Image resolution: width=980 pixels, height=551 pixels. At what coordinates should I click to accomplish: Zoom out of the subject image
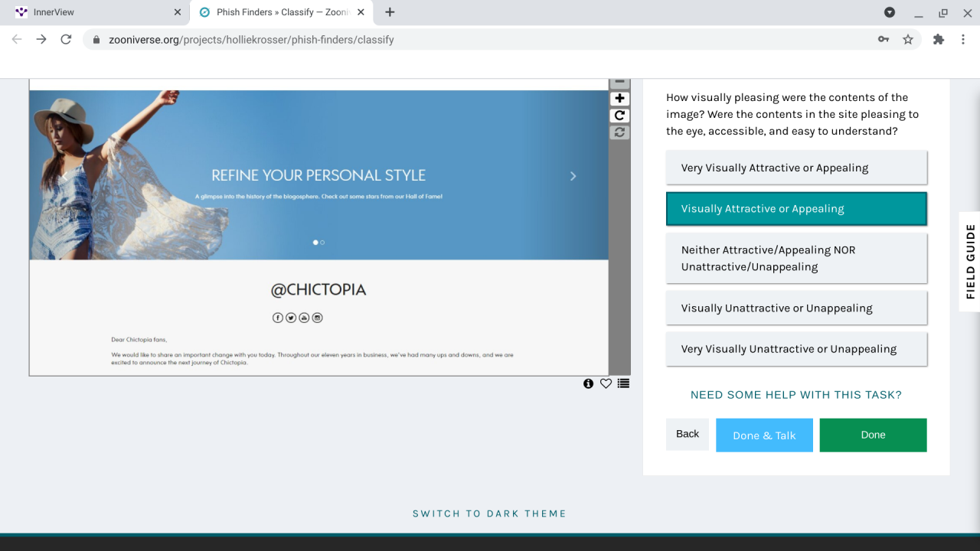click(x=619, y=83)
